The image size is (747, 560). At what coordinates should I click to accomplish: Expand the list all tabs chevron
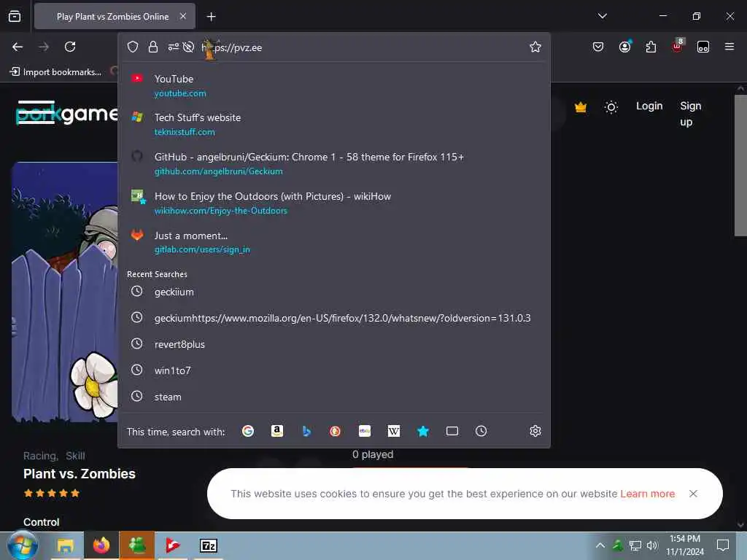(603, 16)
